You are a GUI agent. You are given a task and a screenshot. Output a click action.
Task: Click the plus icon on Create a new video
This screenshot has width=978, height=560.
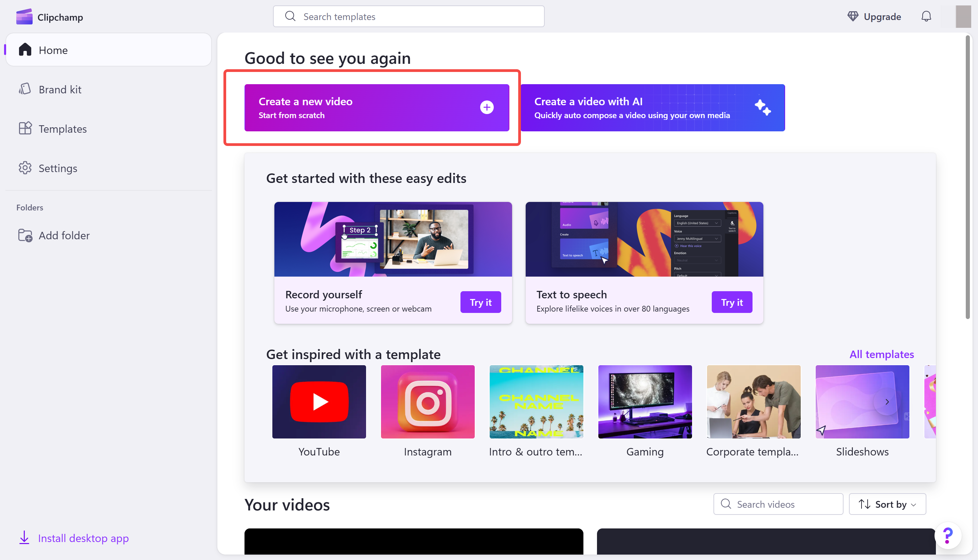(x=487, y=107)
